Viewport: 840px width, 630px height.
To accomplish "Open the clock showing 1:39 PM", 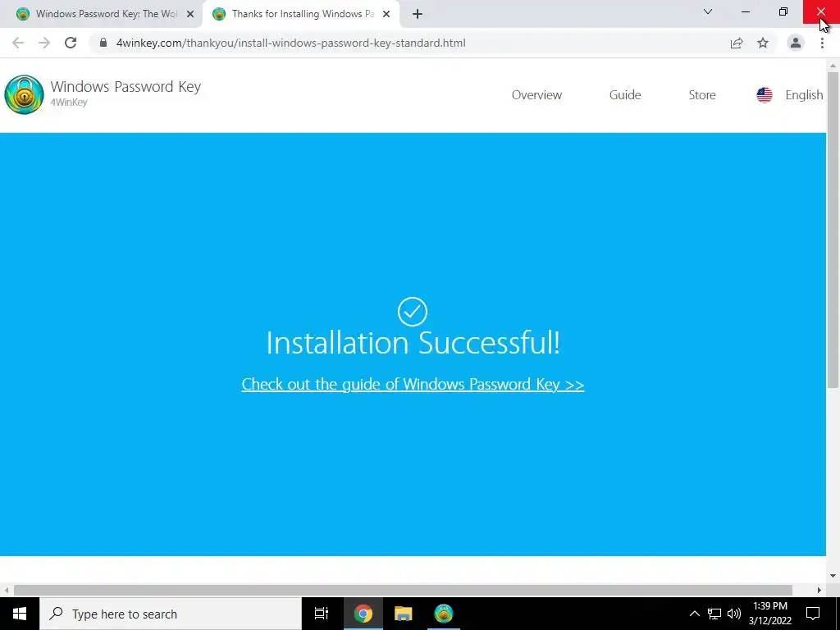I will 769,614.
